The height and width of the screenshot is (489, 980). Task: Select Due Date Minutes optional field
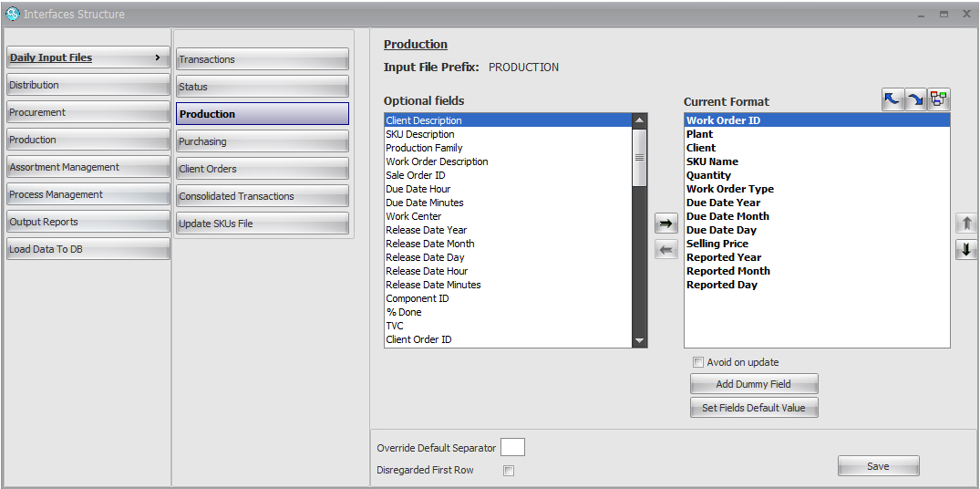click(x=508, y=203)
